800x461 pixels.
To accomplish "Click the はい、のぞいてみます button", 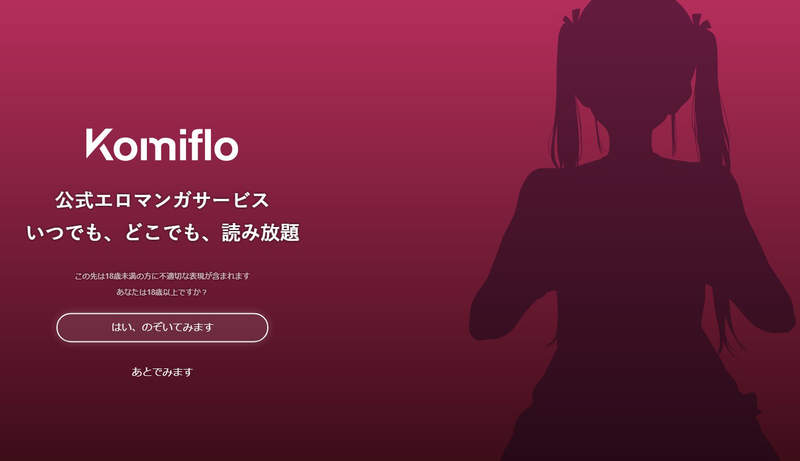I will coord(162,327).
